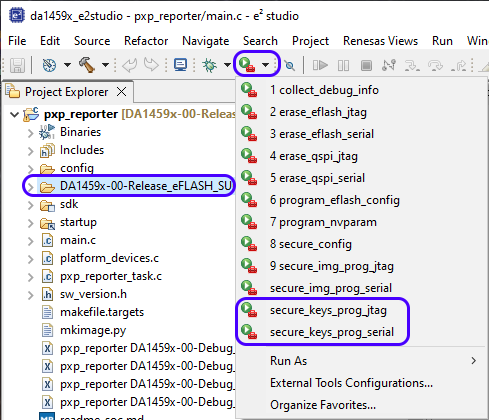Open the Search menu

pyautogui.click(x=260, y=41)
